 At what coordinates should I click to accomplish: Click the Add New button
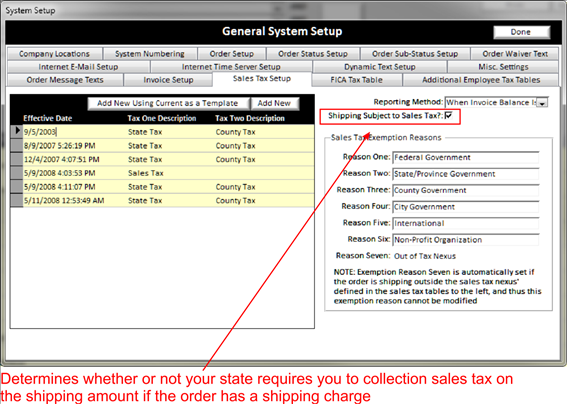[274, 103]
